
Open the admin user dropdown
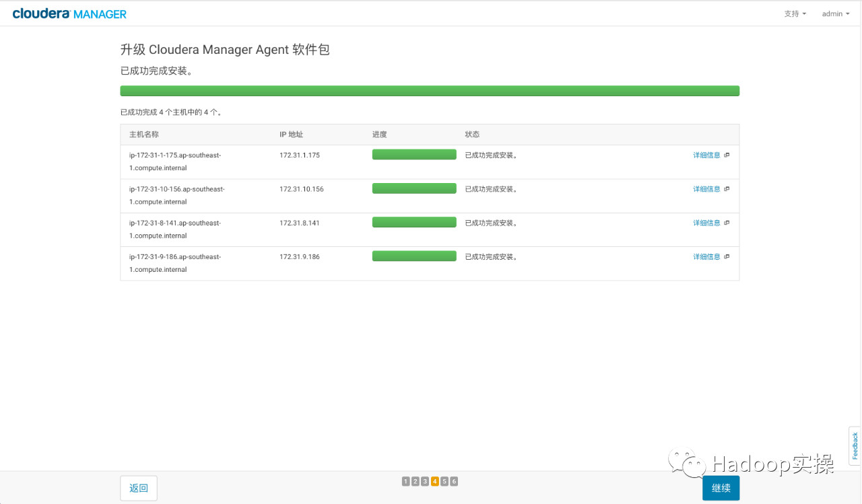pos(836,13)
